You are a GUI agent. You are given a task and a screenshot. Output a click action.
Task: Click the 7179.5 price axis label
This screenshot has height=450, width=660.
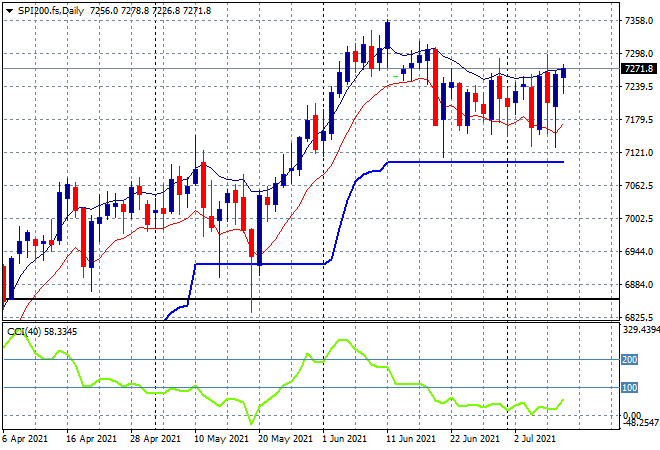coord(639,120)
